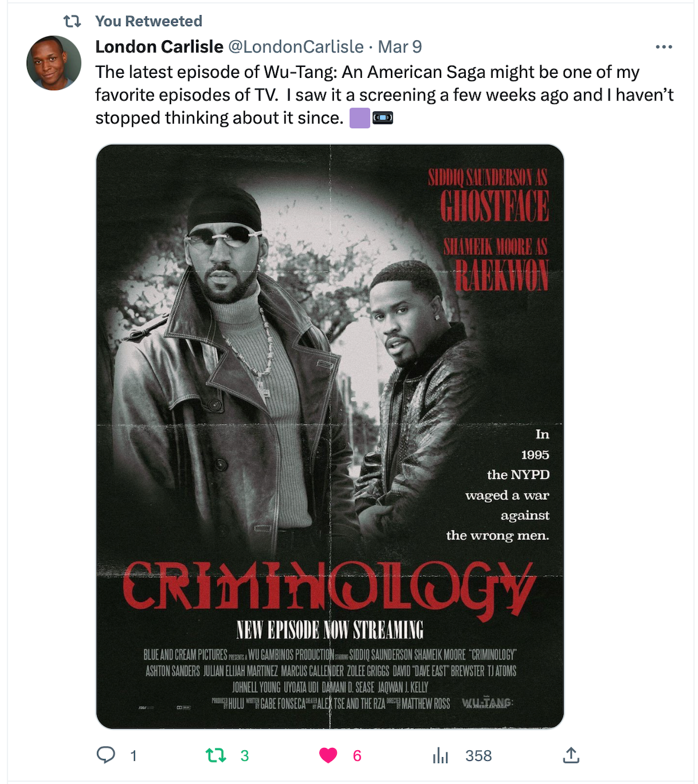Unlike the tweet with the pink heart
This screenshot has height=784, width=698.
coord(328,756)
